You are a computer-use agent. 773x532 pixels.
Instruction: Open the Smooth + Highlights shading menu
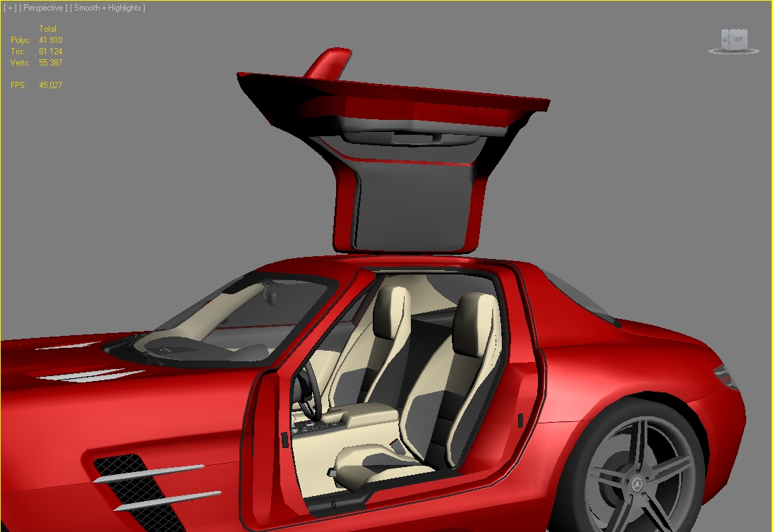[107, 8]
